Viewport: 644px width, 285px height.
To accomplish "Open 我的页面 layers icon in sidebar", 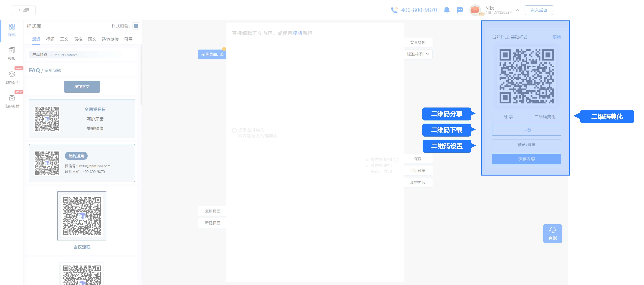I will pos(12,74).
